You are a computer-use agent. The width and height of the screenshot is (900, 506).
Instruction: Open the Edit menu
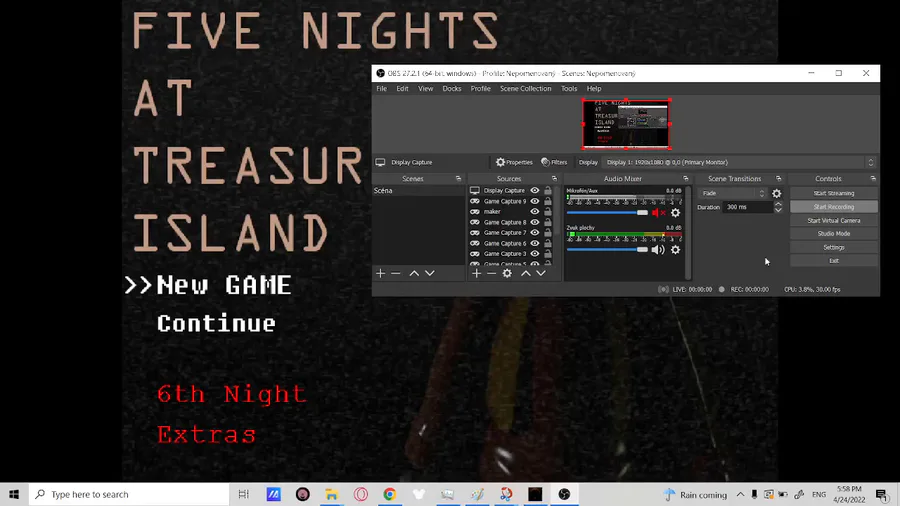[x=402, y=89]
